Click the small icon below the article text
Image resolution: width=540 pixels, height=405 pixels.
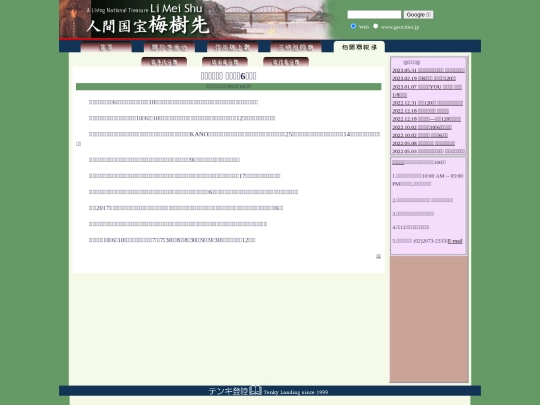coord(378,256)
